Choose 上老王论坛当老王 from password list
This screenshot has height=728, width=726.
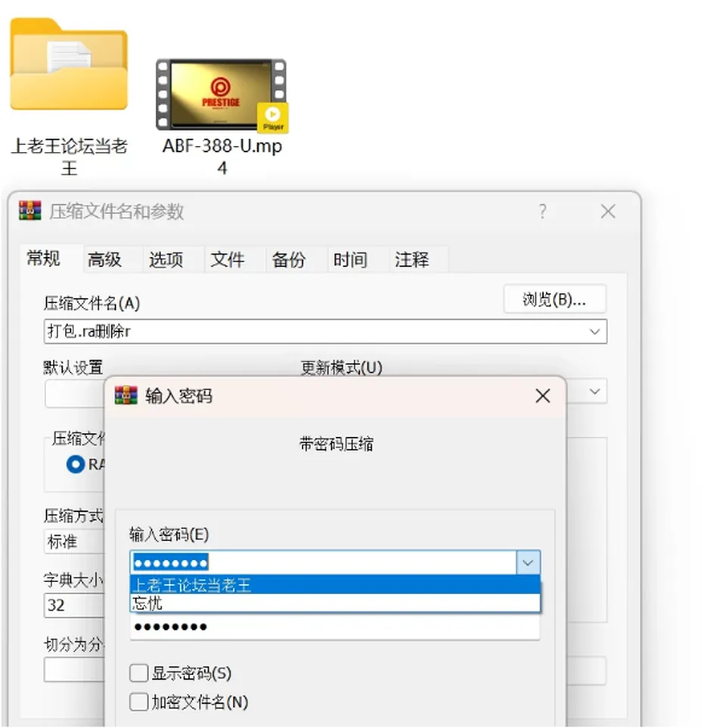[335, 585]
